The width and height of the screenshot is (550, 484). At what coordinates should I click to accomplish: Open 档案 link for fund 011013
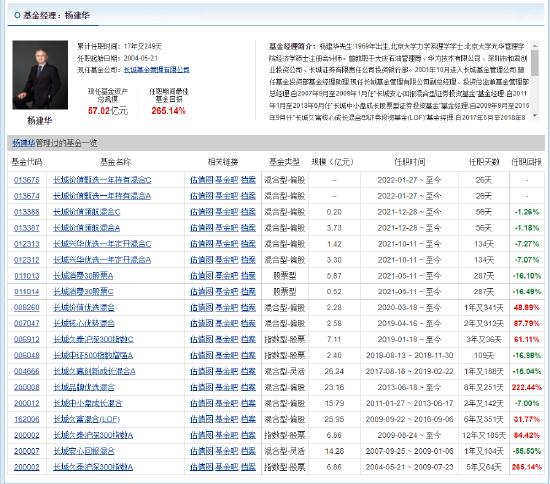click(x=248, y=276)
